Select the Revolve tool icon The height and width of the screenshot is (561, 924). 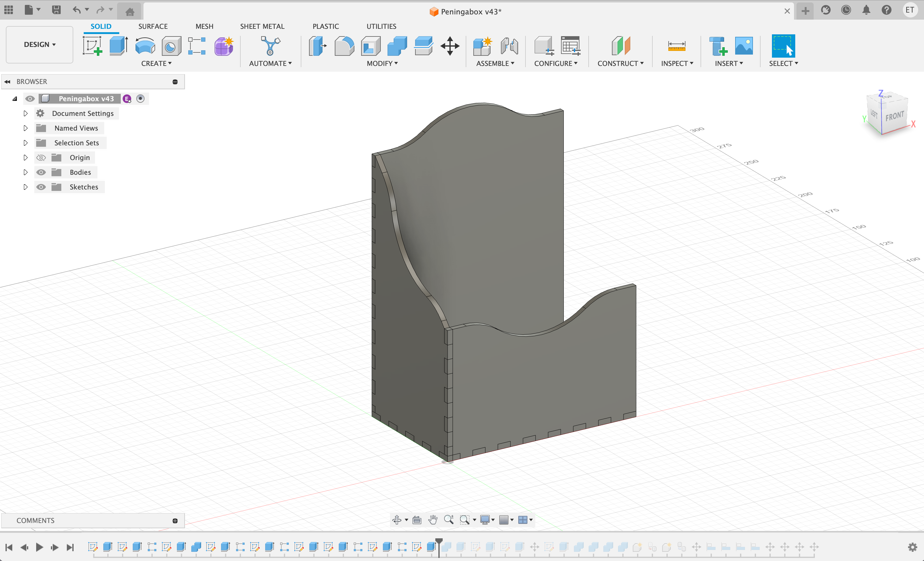coord(145,46)
